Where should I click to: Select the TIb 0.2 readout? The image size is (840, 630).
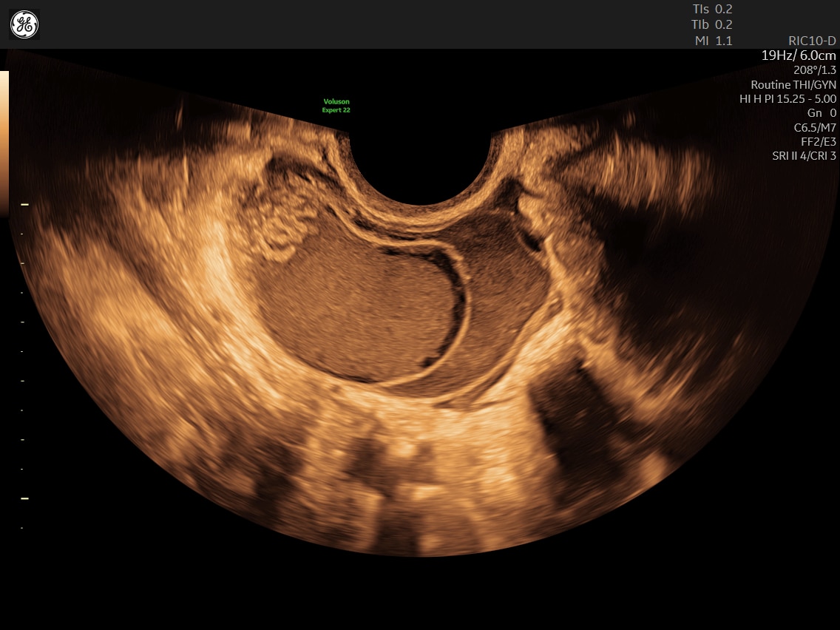[711, 24]
